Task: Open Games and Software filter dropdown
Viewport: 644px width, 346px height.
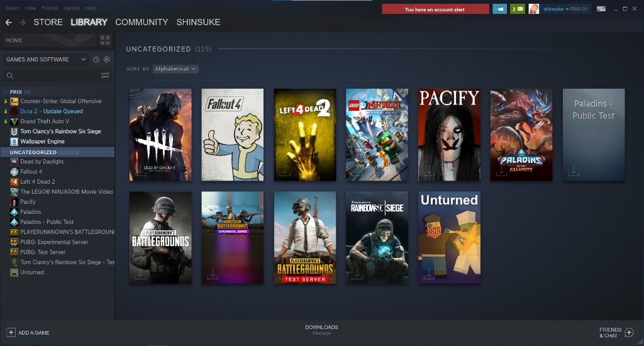Action: pos(46,59)
